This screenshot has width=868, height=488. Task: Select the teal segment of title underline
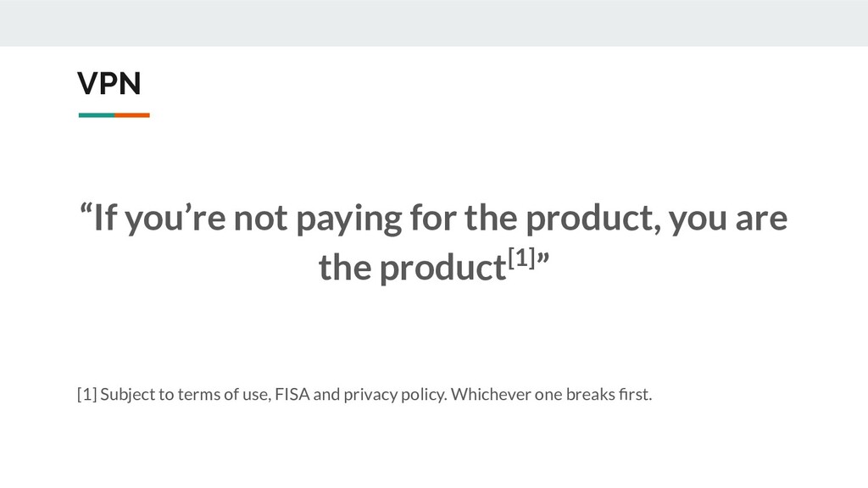(x=97, y=115)
